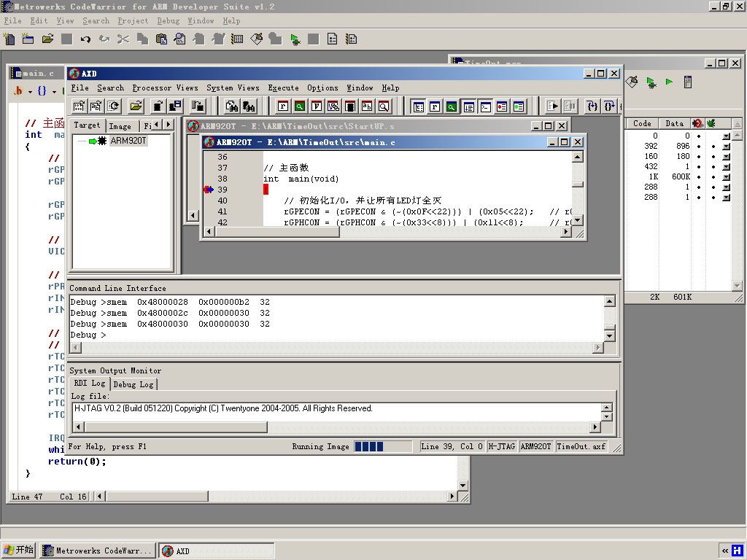Select RDI Log tab

click(x=90, y=384)
